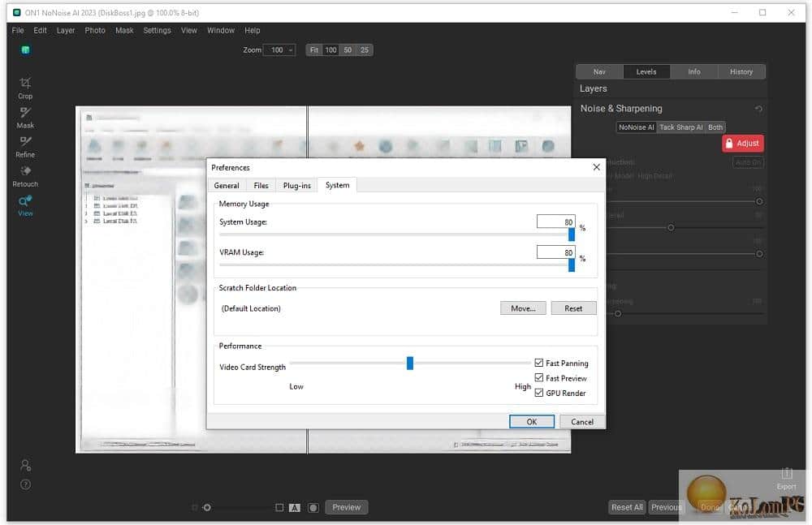
Task: Switch to the Info panel tab
Action: [694, 72]
